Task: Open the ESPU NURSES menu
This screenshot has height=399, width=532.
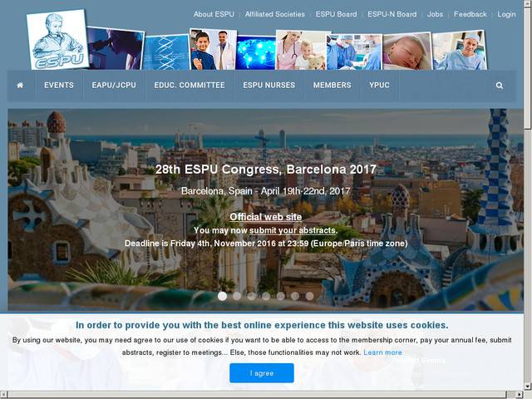Action: (268, 85)
